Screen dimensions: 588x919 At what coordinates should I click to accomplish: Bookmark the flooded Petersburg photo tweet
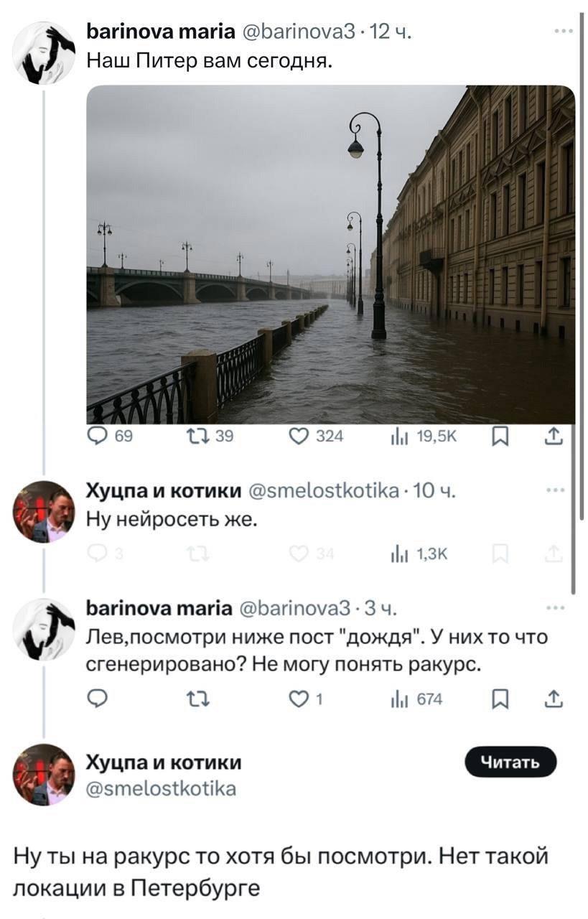pos(500,436)
